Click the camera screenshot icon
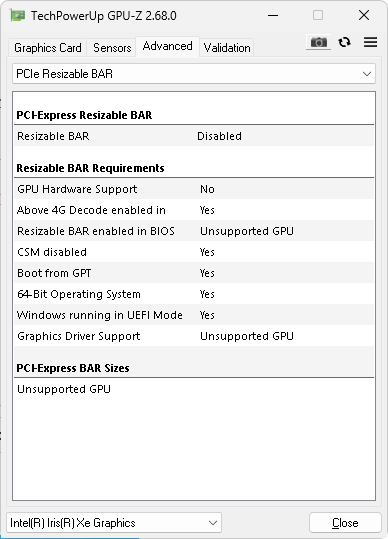 point(318,42)
